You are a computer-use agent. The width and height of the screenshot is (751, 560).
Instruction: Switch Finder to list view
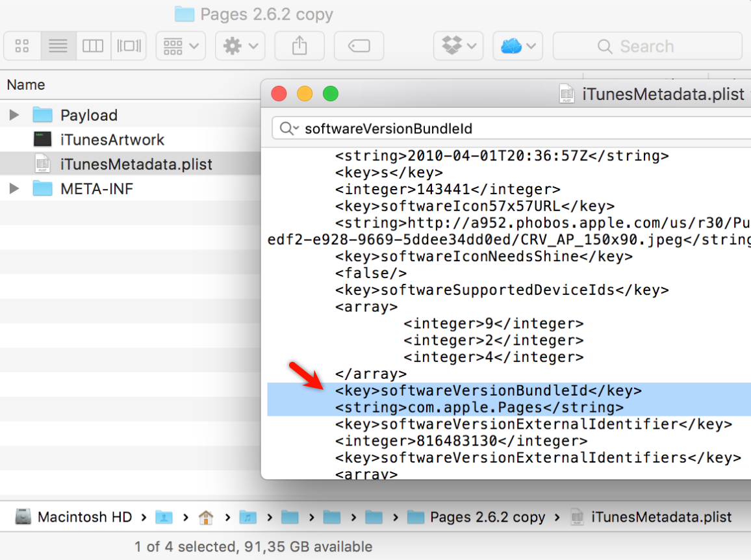pyautogui.click(x=58, y=46)
